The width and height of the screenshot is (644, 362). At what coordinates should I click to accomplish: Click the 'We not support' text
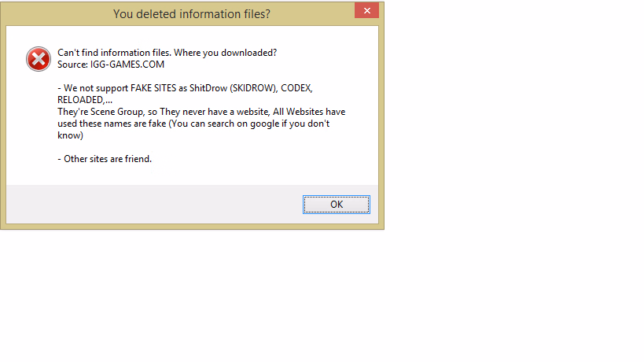coord(96,88)
